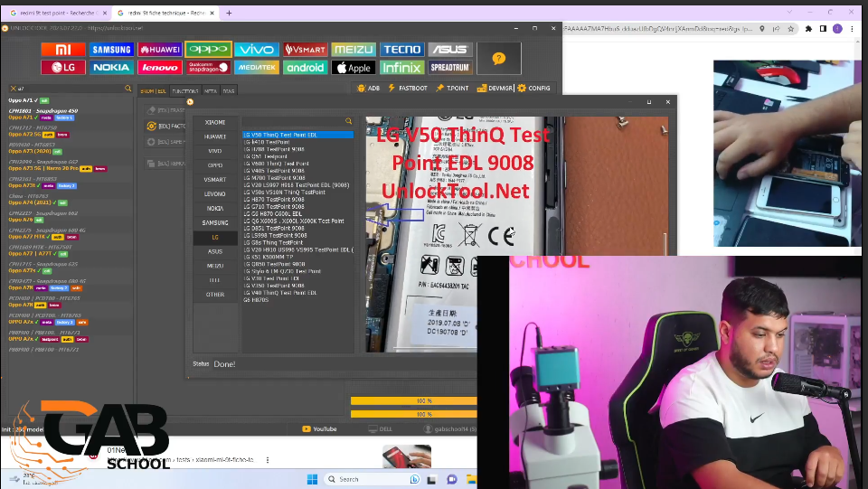Select LG G710 TestPoint 9008 entry

coord(297,206)
